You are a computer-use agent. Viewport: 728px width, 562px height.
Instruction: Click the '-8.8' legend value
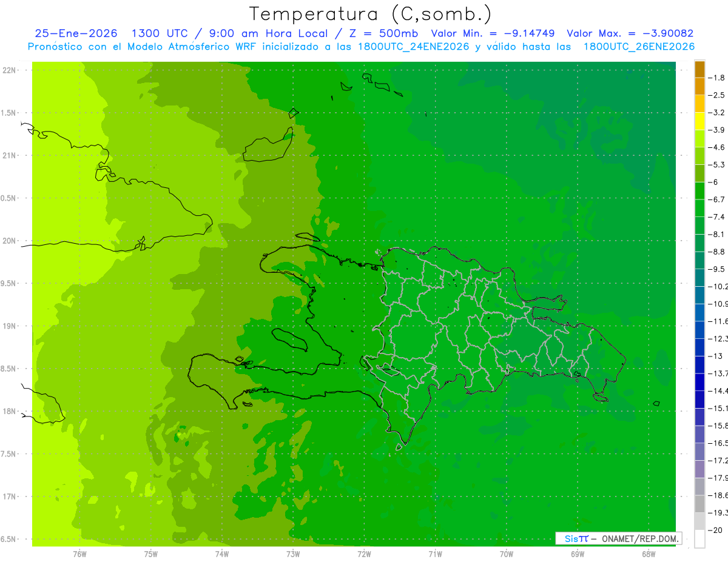[716, 252]
